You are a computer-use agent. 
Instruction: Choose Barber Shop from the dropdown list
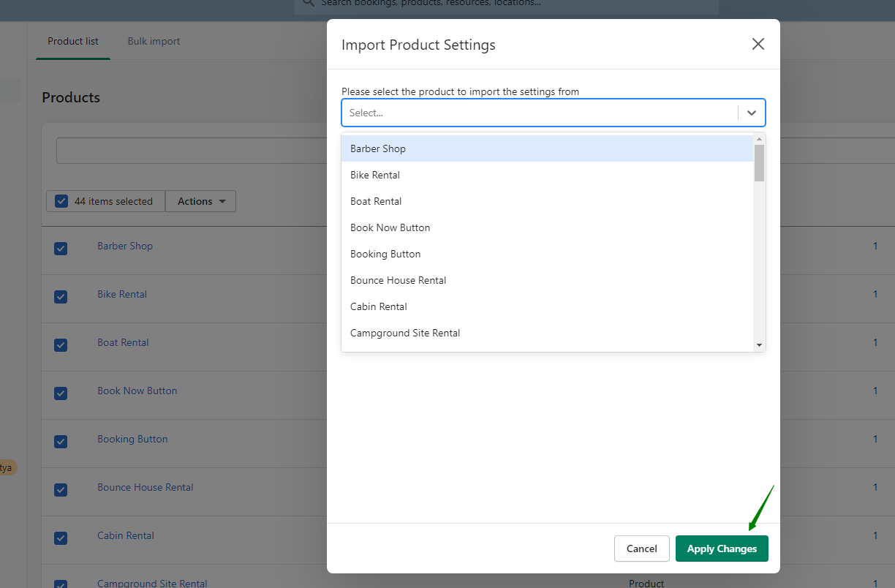[548, 148]
